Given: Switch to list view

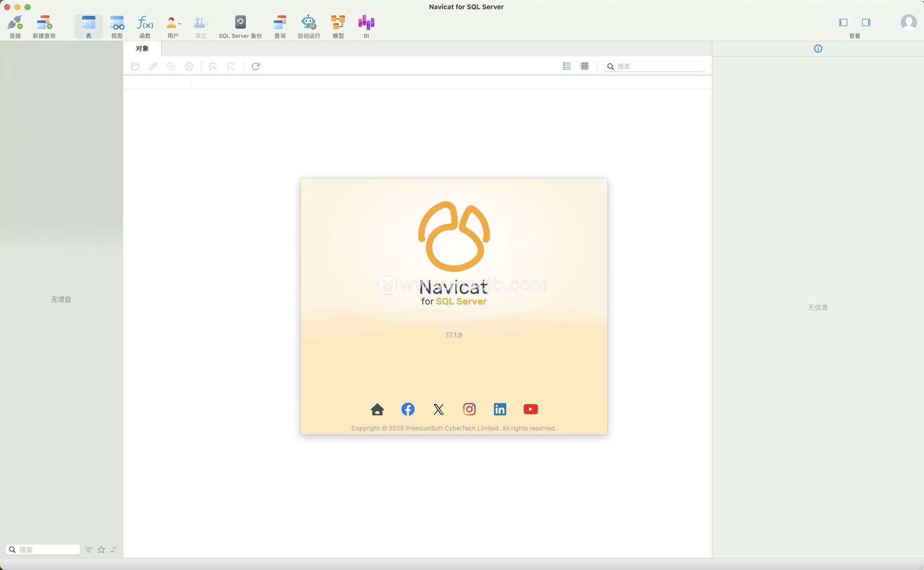Looking at the screenshot, I should click(x=567, y=66).
